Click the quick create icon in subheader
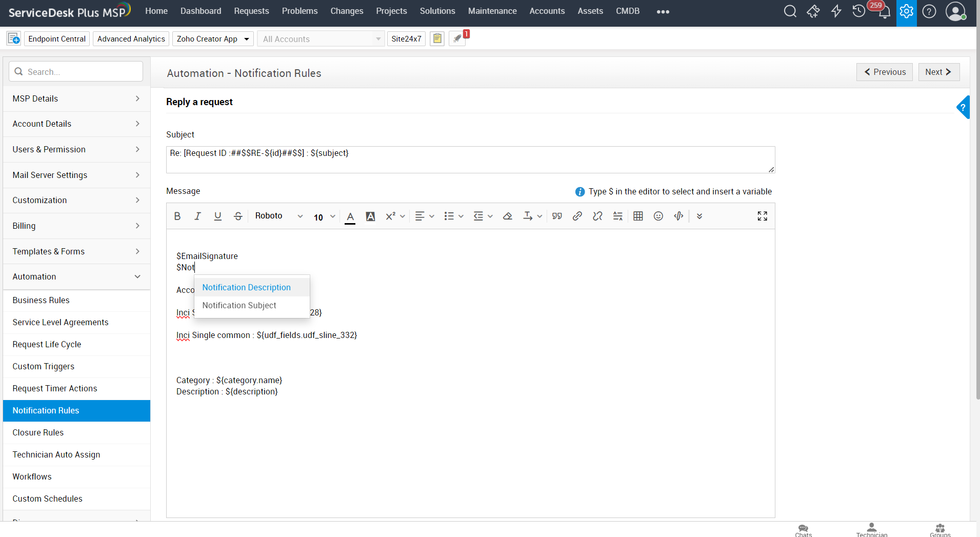The image size is (980, 537). click(14, 38)
